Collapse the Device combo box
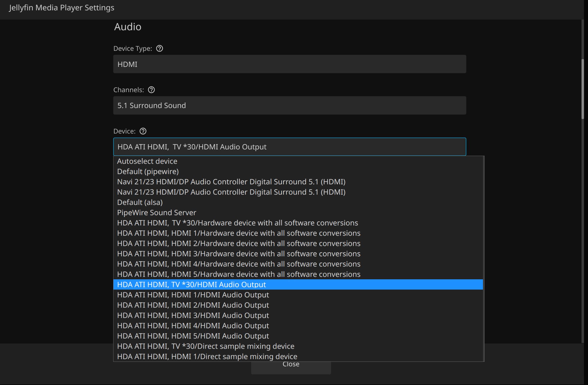The height and width of the screenshot is (385, 588). coord(290,147)
